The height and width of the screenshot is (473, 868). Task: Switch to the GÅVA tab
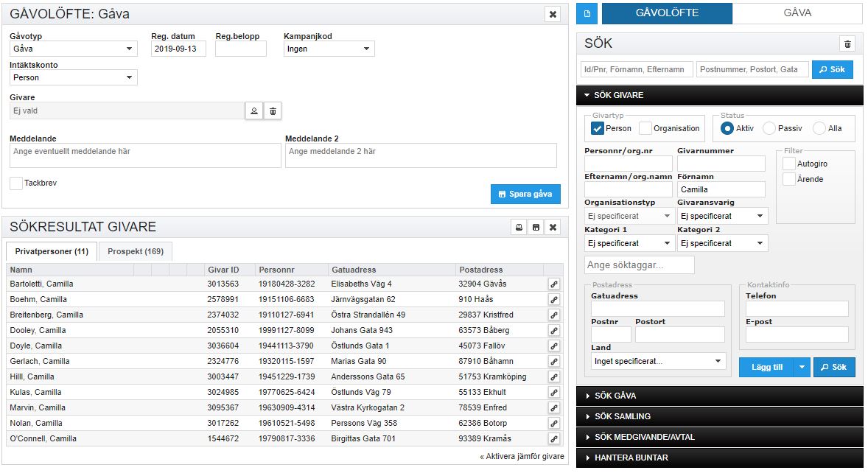click(x=797, y=13)
